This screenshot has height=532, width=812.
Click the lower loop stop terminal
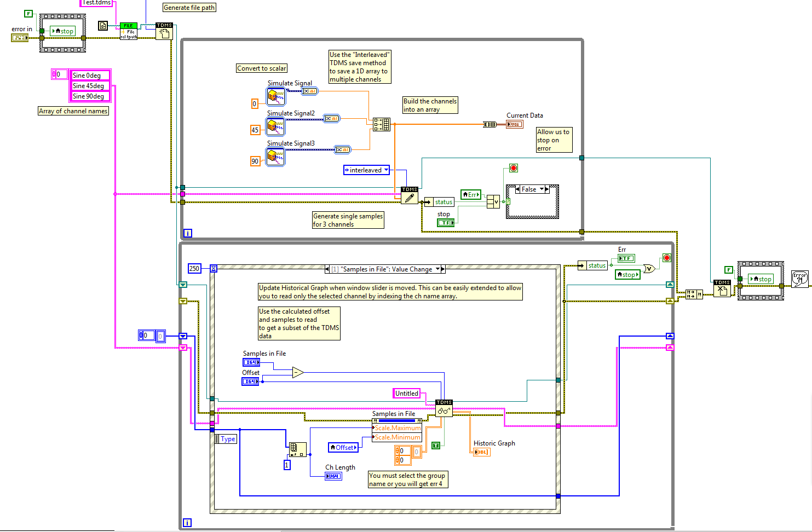[666, 258]
